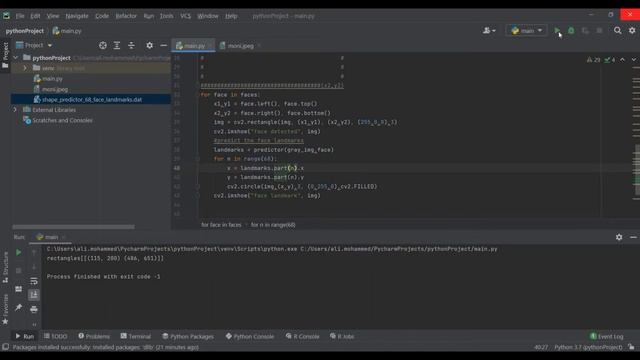
Task: Expand all icon in Project panel
Action: tap(117, 45)
